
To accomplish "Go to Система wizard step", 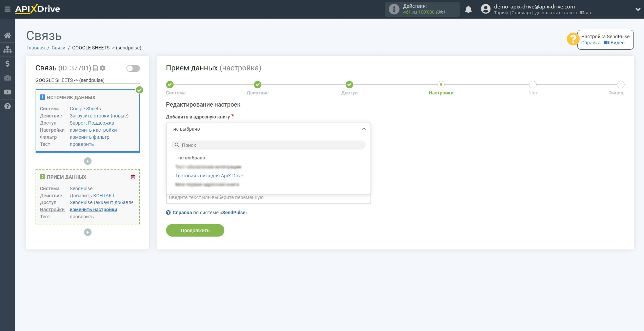I will 170,85.
